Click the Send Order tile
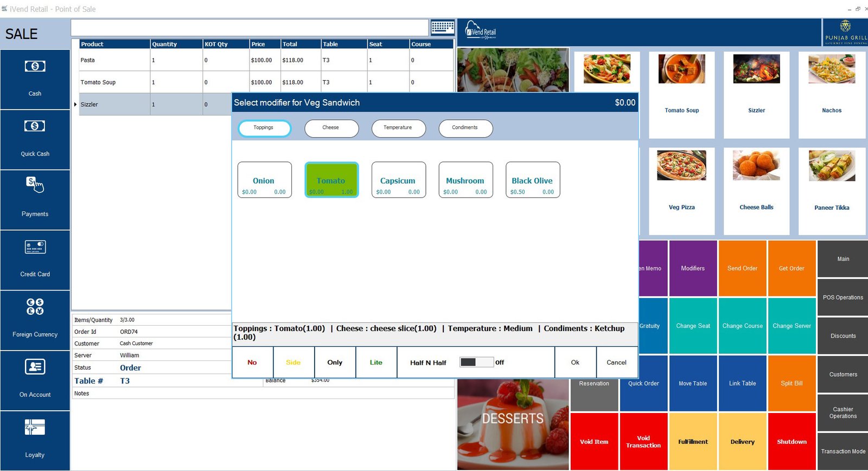This screenshot has height=471, width=868. (742, 268)
